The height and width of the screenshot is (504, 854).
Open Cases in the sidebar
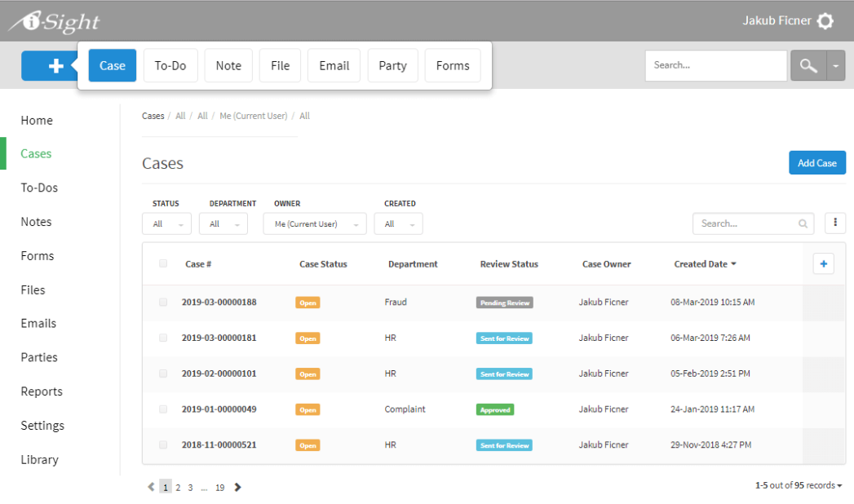coord(36,153)
